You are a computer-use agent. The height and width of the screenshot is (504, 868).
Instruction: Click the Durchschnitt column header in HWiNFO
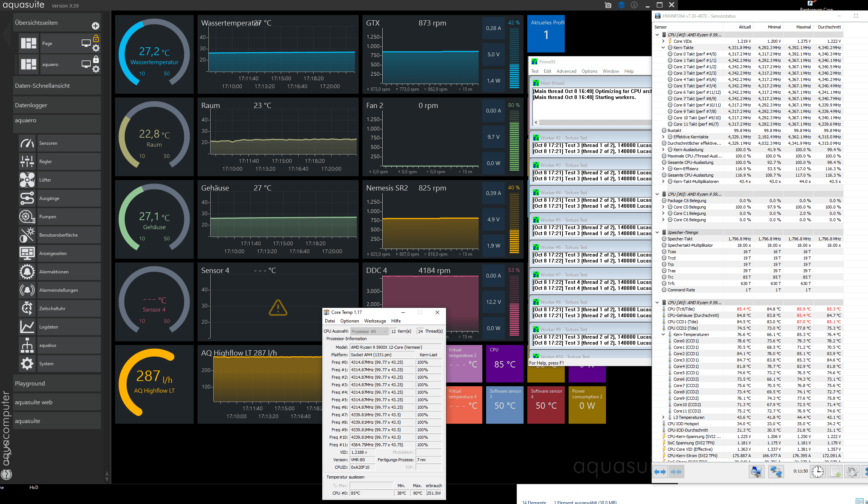[x=829, y=27]
